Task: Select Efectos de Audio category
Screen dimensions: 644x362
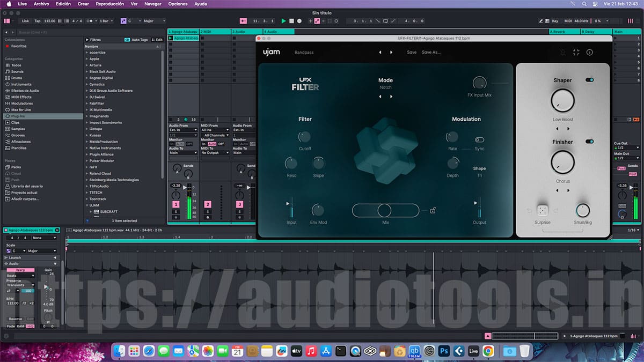Action: (25, 91)
